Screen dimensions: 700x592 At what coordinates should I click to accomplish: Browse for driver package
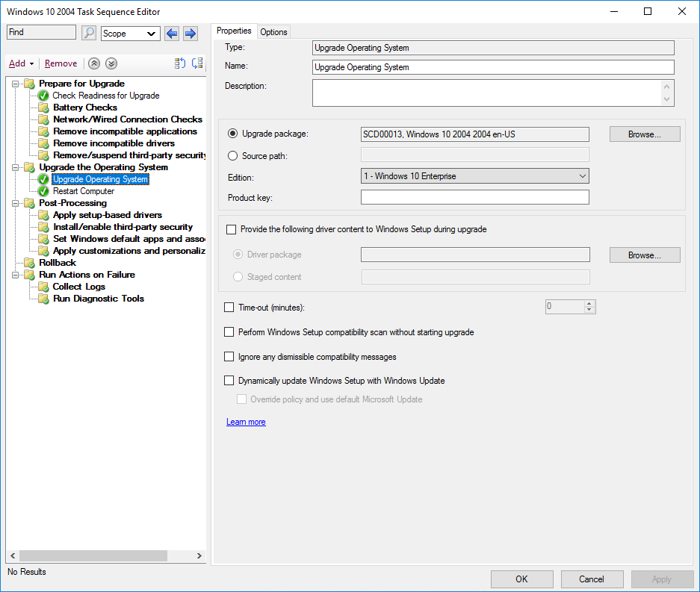(645, 255)
